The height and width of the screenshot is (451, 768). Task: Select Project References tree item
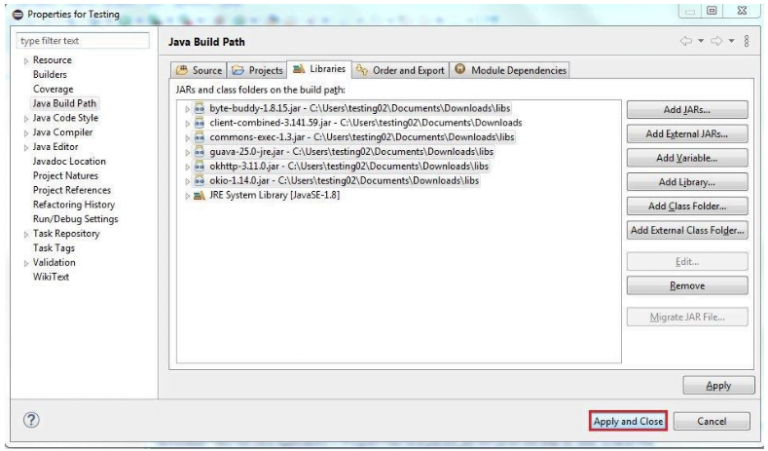pos(72,190)
